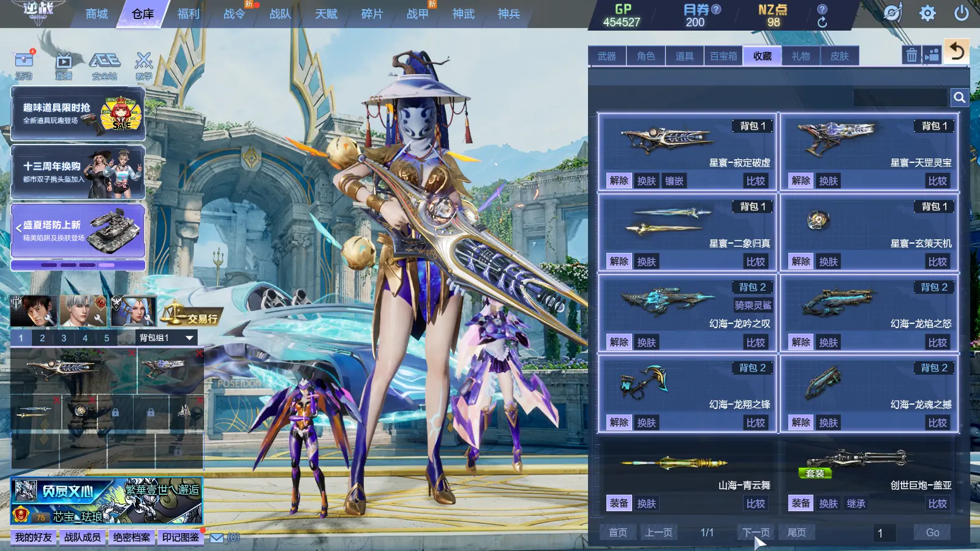Click the inventory search input field
Viewport: 980px width, 551px height.
[x=900, y=97]
